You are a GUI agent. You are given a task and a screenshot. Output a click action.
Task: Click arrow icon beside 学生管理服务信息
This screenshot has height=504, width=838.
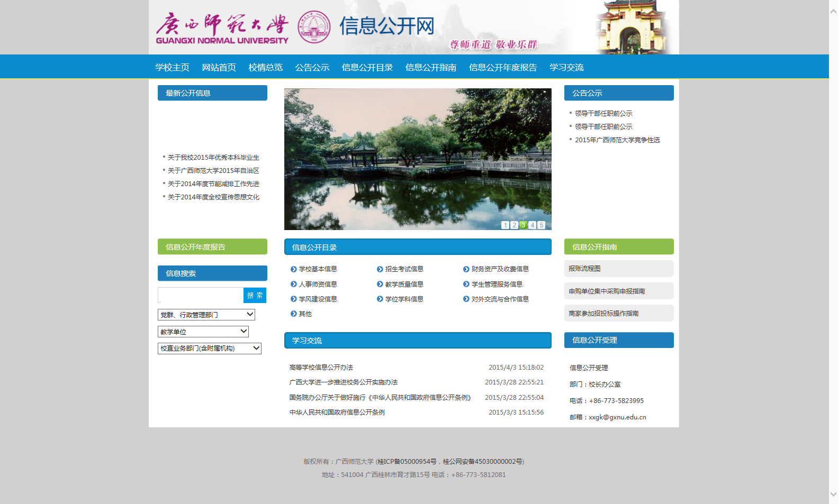466,284
